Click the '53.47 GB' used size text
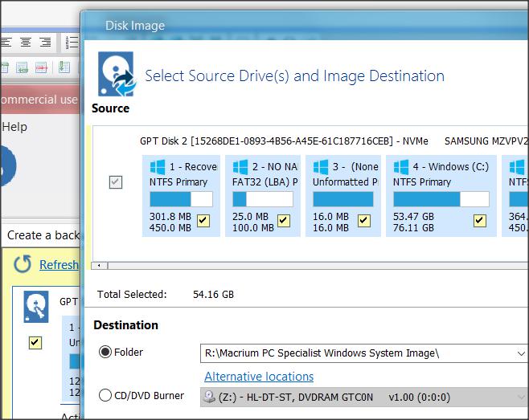 point(413,216)
